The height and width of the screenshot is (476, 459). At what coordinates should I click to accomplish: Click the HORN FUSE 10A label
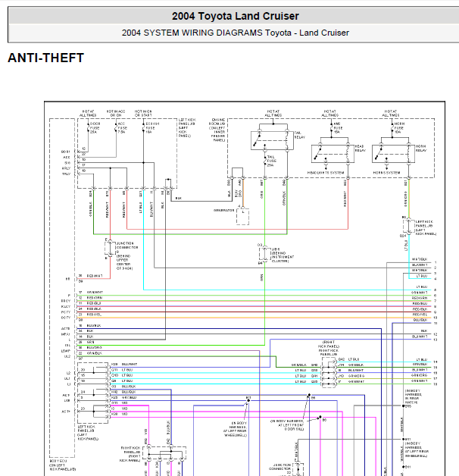point(399,128)
